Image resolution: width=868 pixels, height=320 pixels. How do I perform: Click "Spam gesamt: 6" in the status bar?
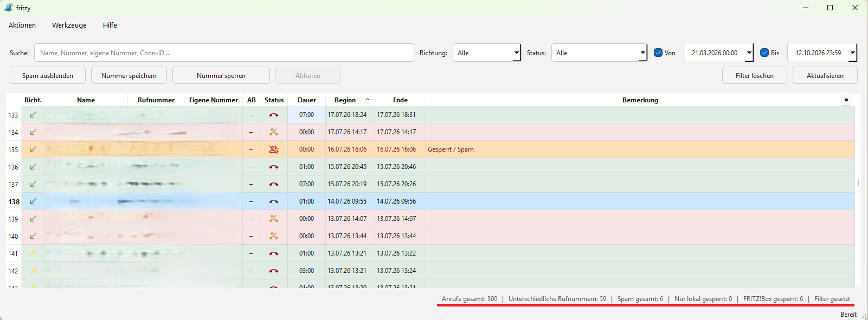[640, 299]
